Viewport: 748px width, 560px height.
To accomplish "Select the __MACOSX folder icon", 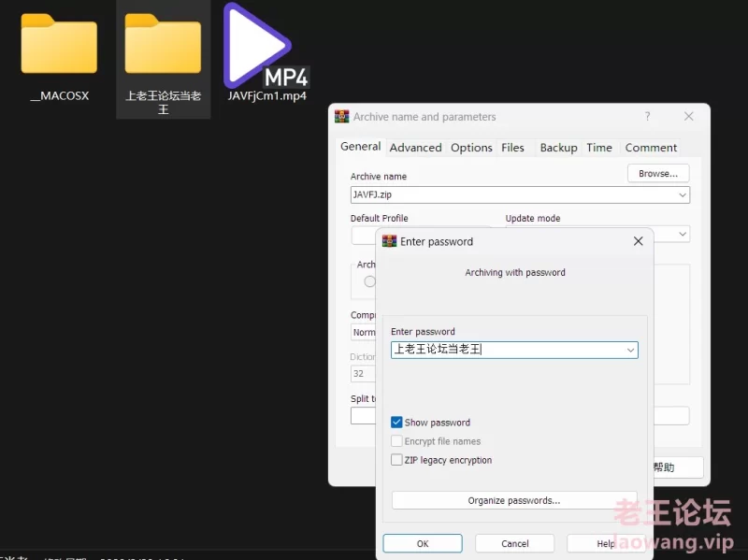I will 59,44.
